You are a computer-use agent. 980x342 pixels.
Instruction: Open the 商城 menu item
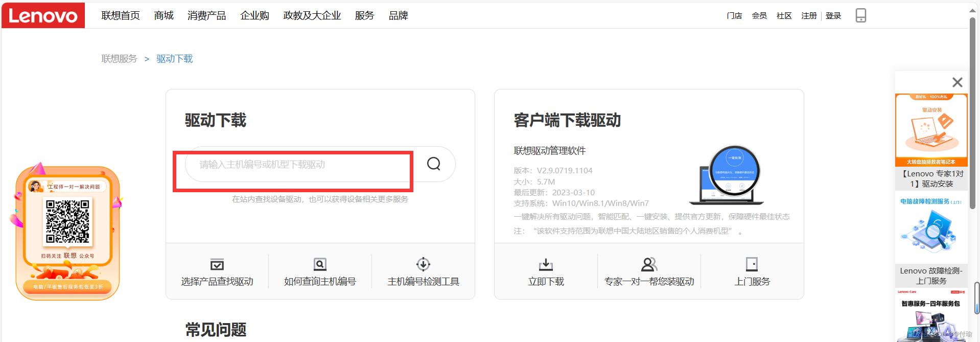point(164,16)
